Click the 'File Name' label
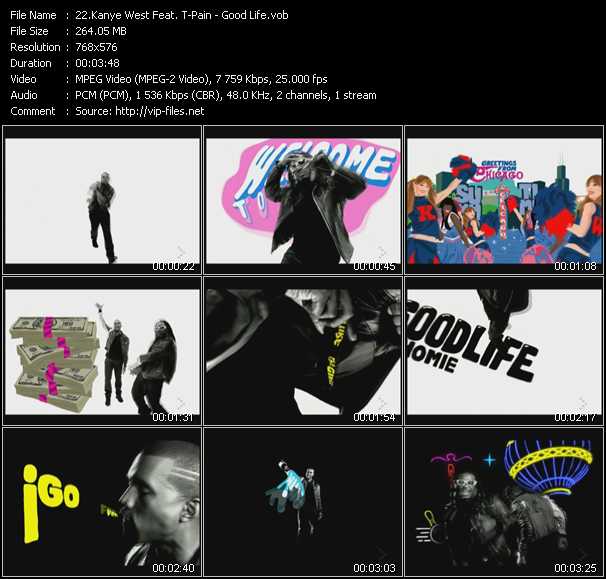The image size is (606, 579). pyautogui.click(x=33, y=15)
